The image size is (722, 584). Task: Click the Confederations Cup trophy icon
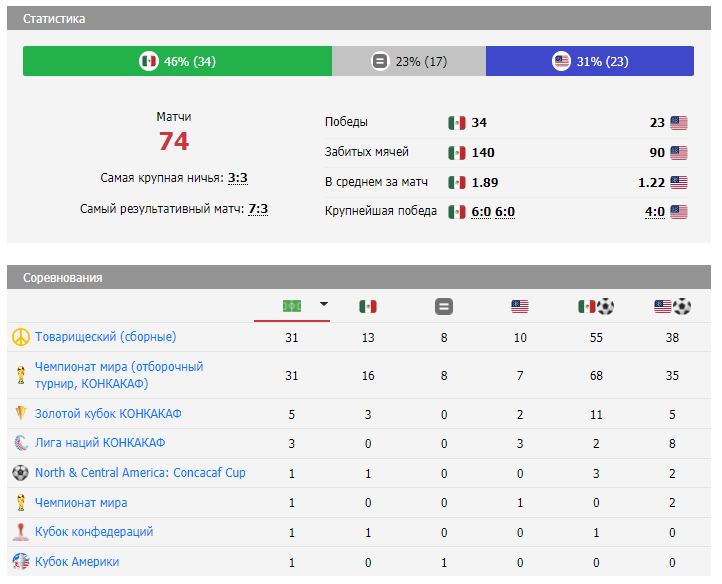19,532
